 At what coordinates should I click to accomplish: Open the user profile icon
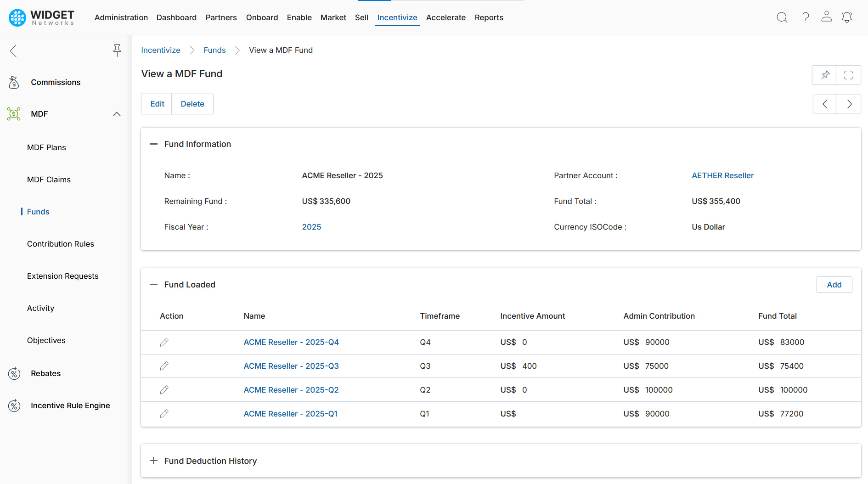pyautogui.click(x=827, y=17)
